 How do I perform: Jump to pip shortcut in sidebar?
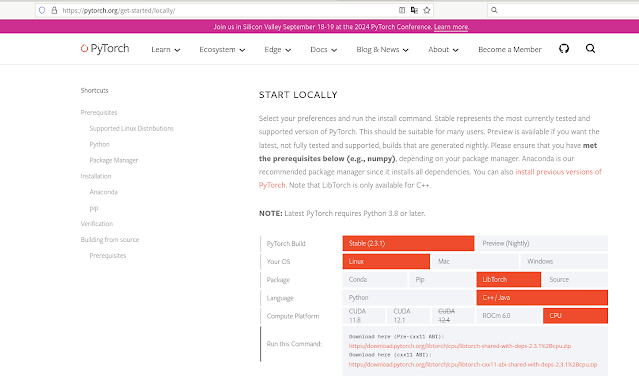pos(94,208)
